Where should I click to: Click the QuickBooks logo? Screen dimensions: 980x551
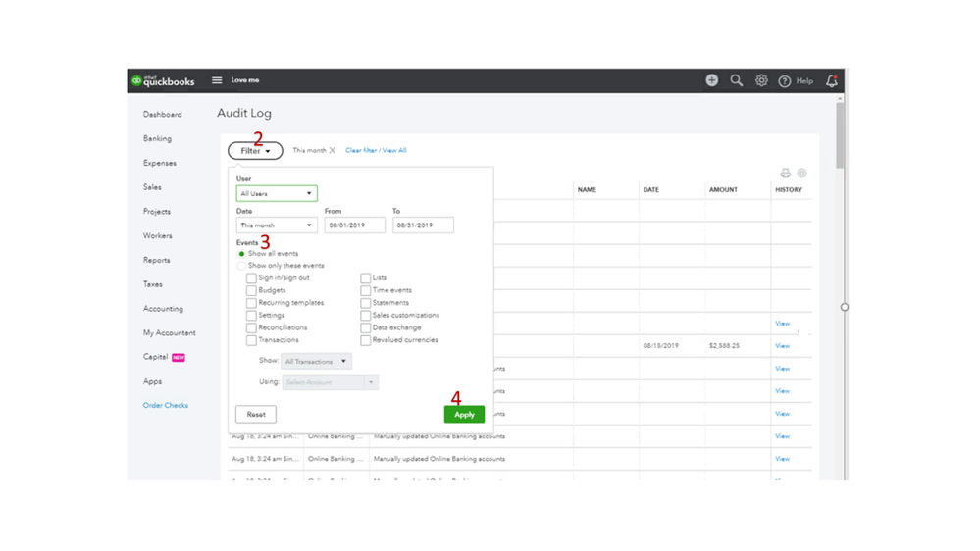tap(163, 81)
